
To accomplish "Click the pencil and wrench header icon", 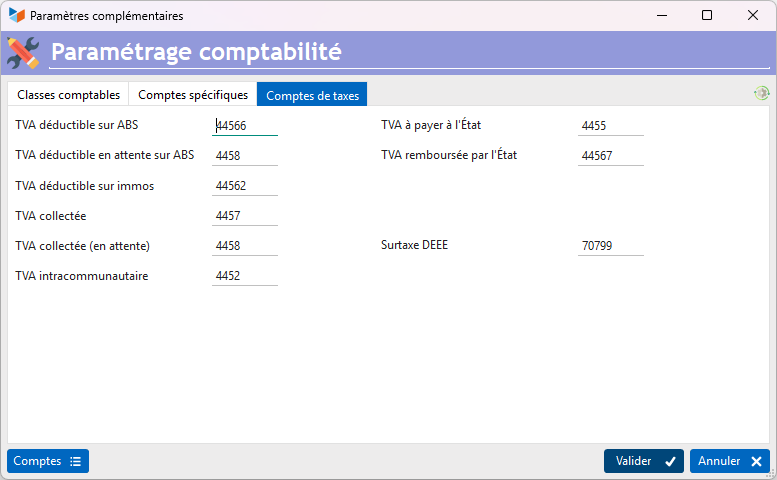I will tap(23, 53).
